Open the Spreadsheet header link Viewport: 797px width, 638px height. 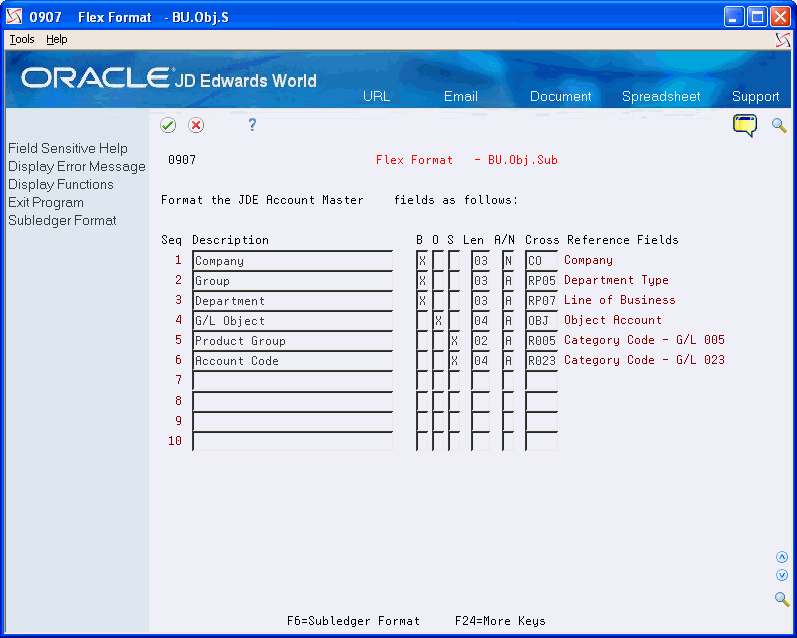tap(661, 96)
